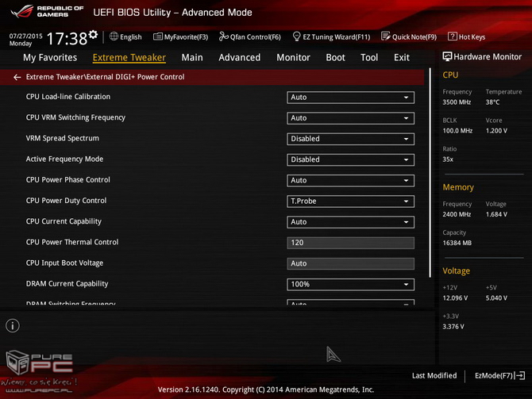The height and width of the screenshot is (399, 532).
Task: Open CPU Power Duty Control dropdown
Action: [350, 201]
